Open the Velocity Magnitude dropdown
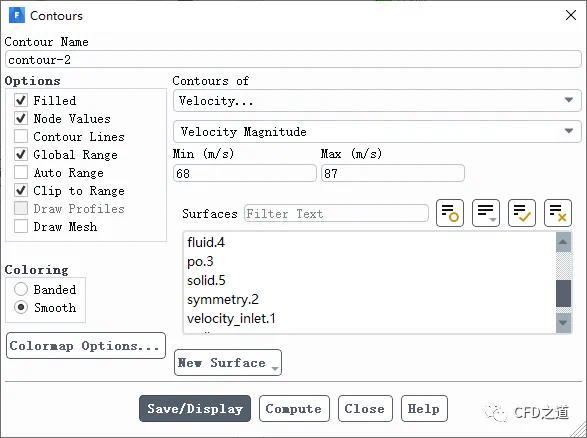Screen dimensions: 587x438 coord(377,131)
